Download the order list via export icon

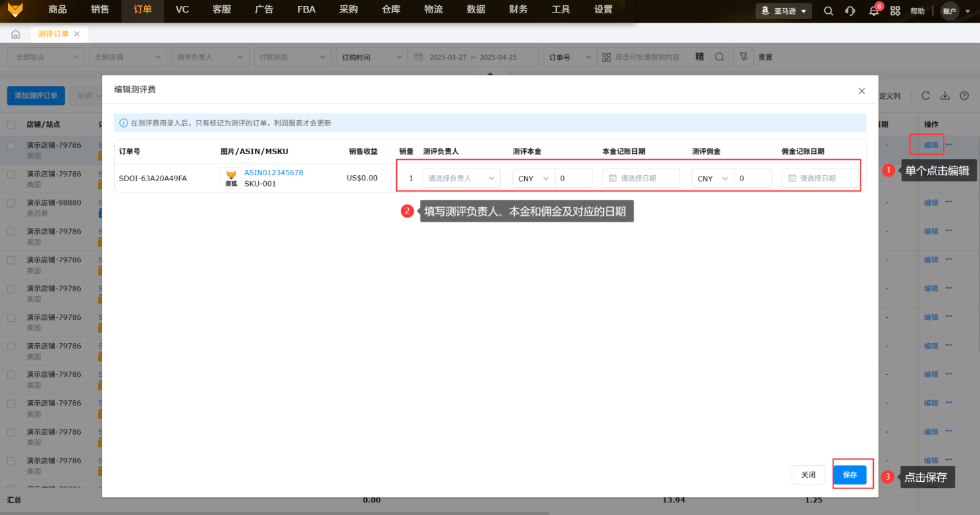(945, 96)
